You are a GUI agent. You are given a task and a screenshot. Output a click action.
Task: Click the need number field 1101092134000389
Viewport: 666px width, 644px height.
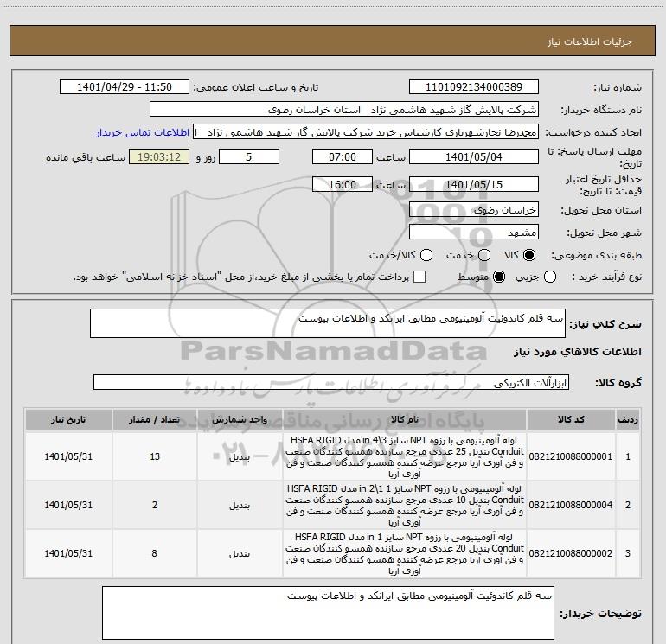coord(474,86)
